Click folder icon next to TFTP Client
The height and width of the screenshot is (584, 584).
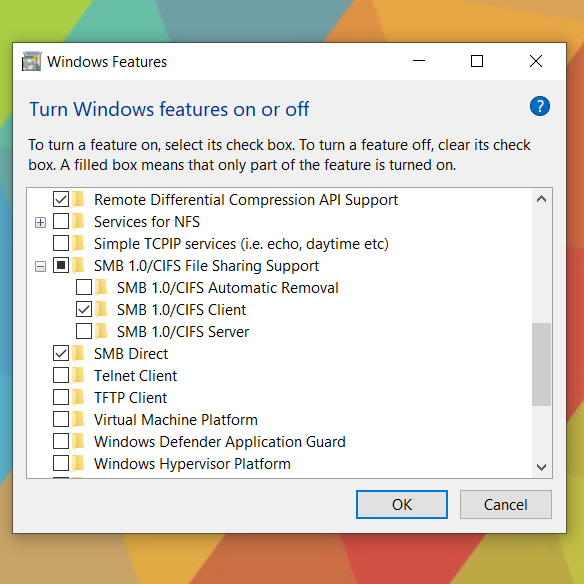click(79, 397)
